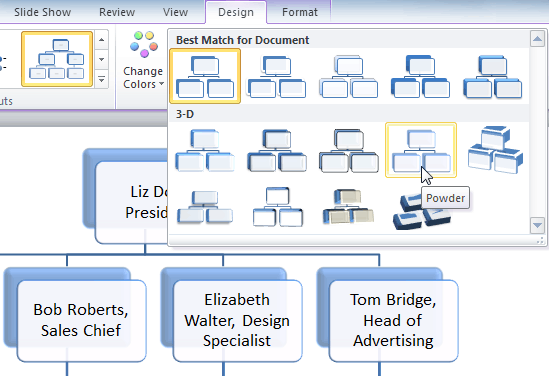Apply the dark-outlined third 3-D style
Screen dimensions: 549x376
click(349, 150)
